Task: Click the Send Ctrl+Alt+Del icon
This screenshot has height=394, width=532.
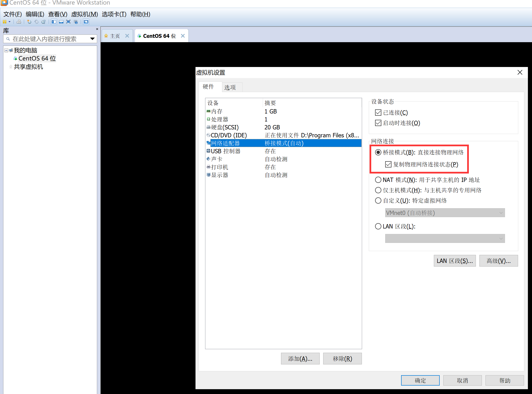Action: click(19, 22)
